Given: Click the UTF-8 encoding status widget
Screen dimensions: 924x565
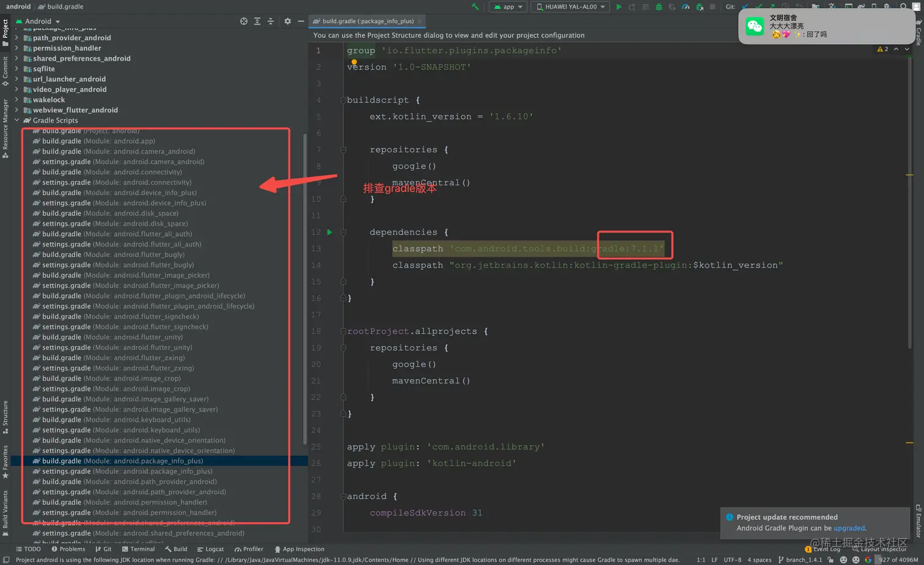Looking at the screenshot, I should [733, 559].
